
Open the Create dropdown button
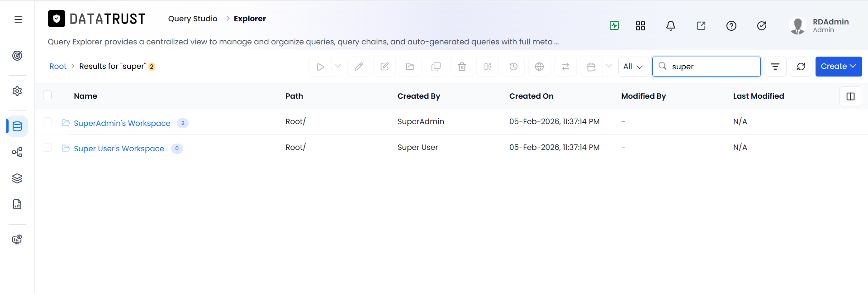coord(839,67)
